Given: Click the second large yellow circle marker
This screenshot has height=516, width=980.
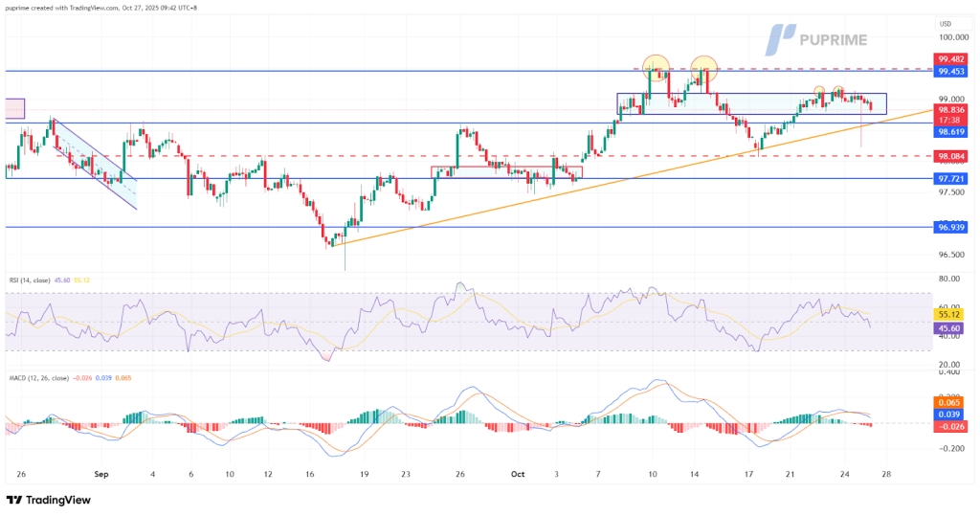Looking at the screenshot, I should tap(705, 67).
